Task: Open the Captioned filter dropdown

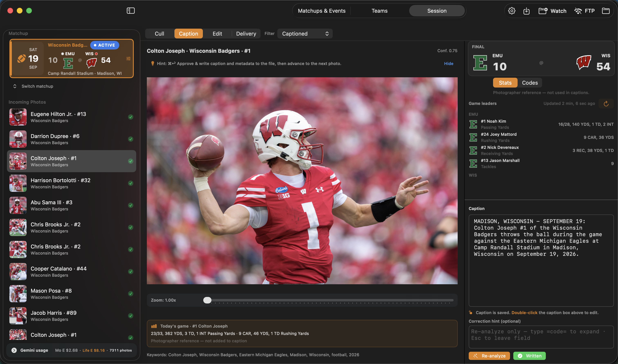Action: [305, 34]
